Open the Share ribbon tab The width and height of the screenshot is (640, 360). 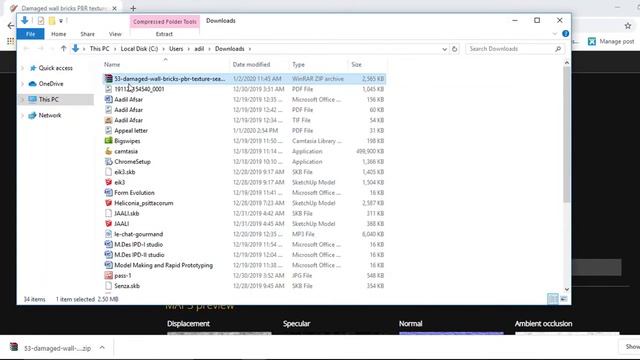click(x=87, y=34)
